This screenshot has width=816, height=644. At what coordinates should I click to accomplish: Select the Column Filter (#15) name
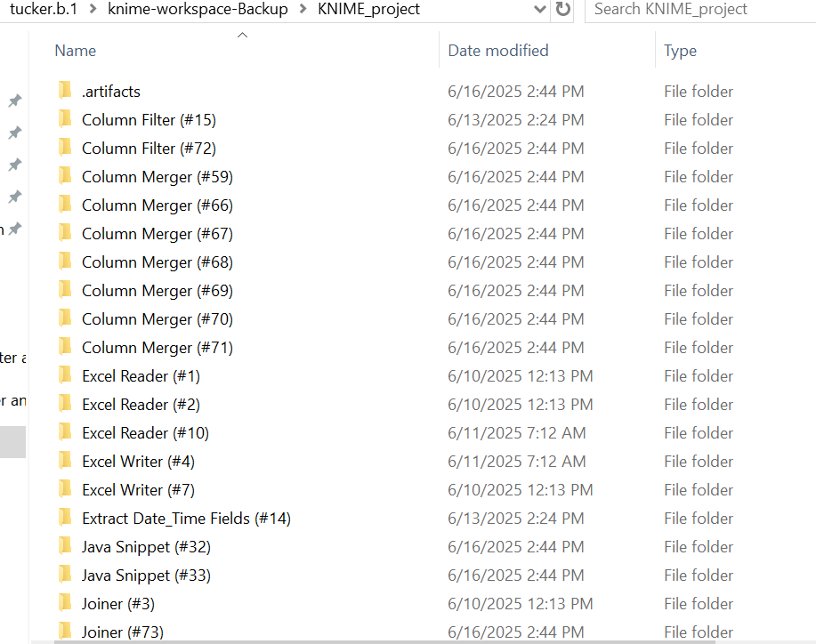(x=149, y=120)
